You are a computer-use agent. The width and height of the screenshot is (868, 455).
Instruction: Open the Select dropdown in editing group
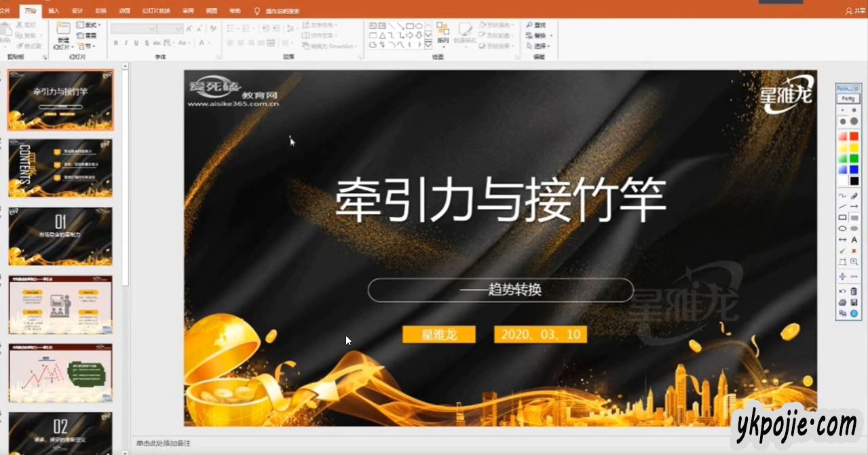pyautogui.click(x=542, y=46)
